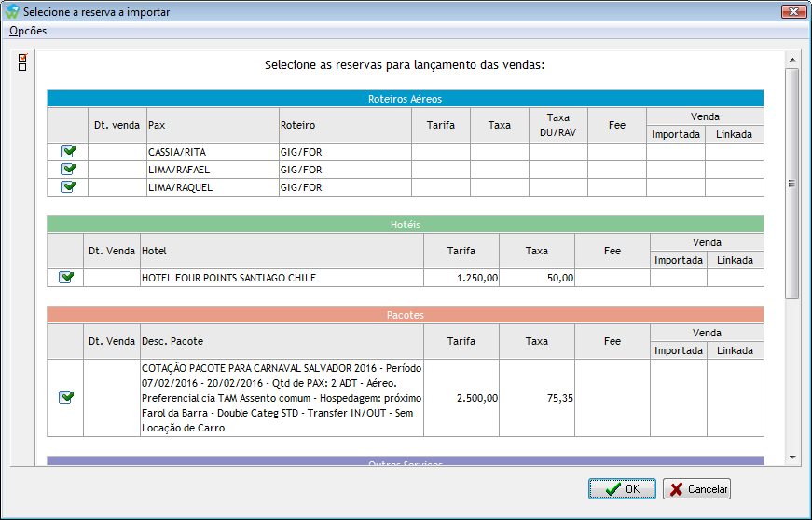This screenshot has width=812, height=520.
Task: Click the vertical scrollbar thumb
Action: [791, 184]
